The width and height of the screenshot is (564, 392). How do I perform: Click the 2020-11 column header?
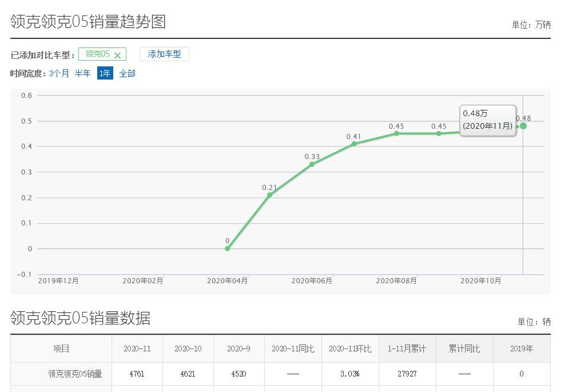click(137, 349)
